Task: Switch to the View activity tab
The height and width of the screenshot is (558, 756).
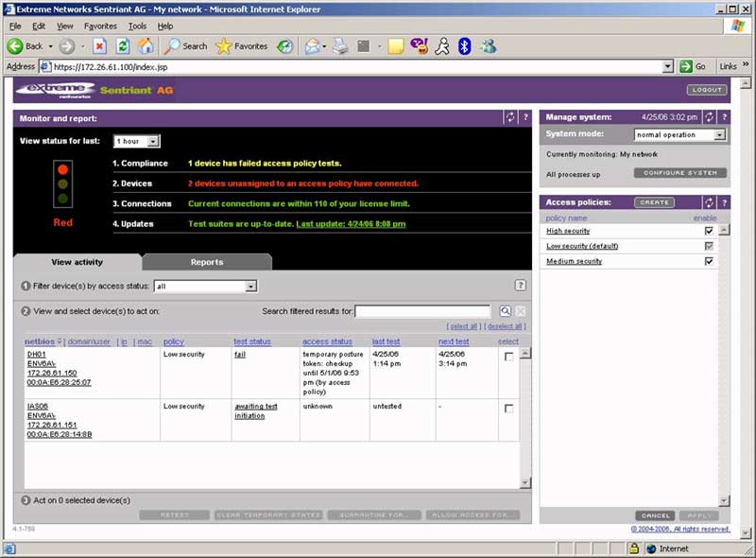Action: (77, 262)
